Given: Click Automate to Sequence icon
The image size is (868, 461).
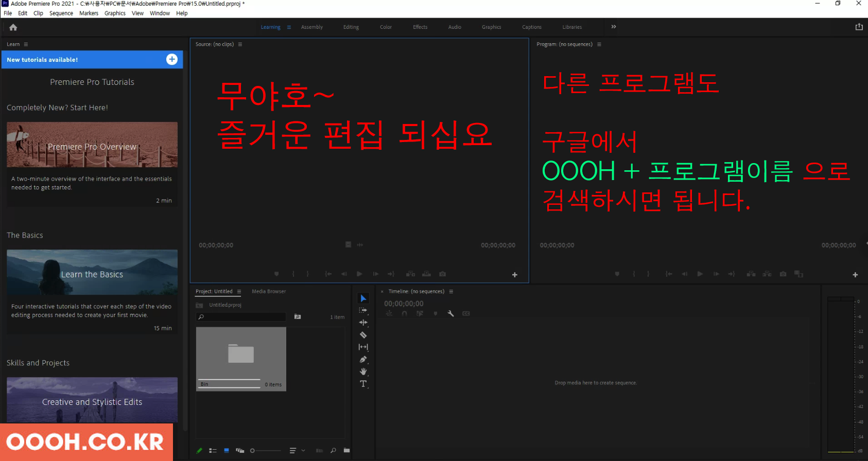Looking at the screenshot, I should [319, 450].
